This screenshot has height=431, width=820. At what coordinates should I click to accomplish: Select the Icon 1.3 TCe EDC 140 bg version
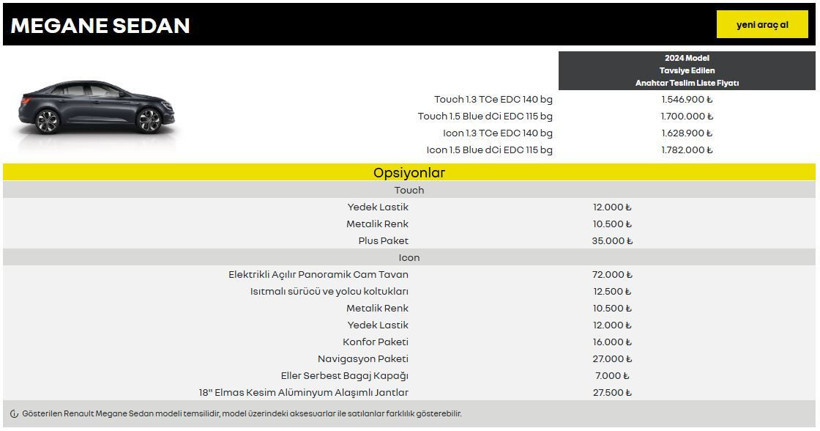pyautogui.click(x=497, y=133)
